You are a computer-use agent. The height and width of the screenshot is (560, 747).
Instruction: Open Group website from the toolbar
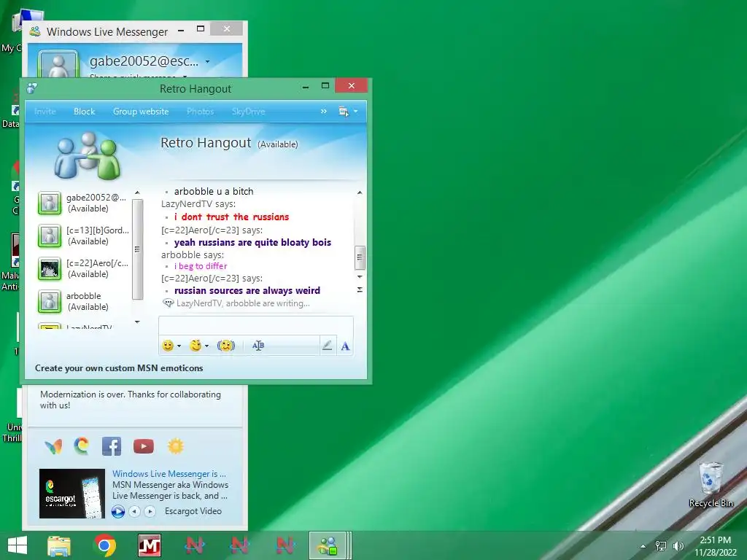(141, 112)
